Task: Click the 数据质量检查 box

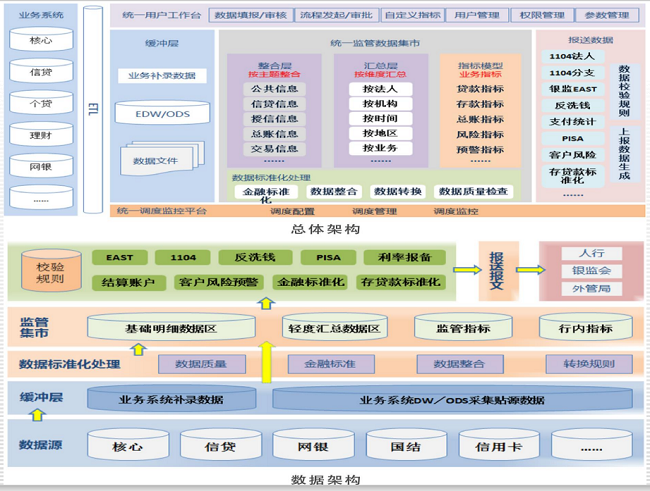Action: [x=473, y=191]
